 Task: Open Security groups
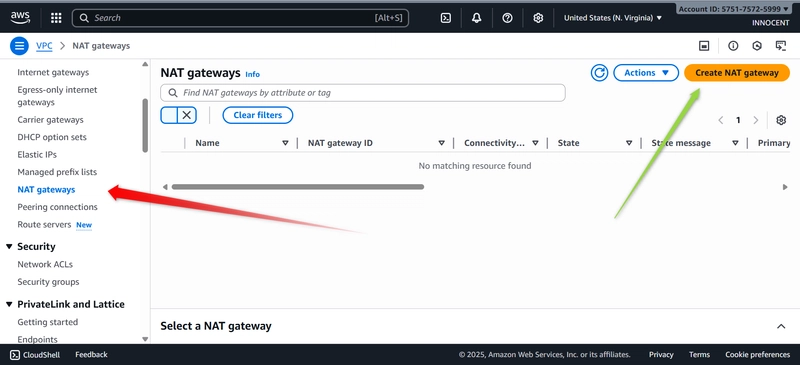coord(48,282)
